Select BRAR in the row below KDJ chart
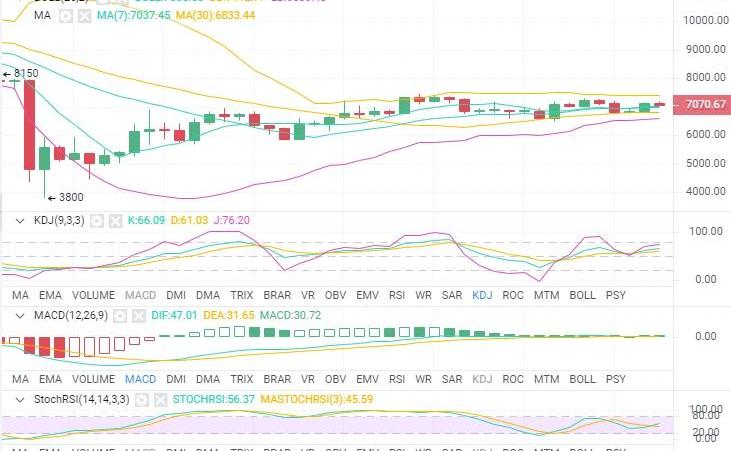 tap(277, 295)
